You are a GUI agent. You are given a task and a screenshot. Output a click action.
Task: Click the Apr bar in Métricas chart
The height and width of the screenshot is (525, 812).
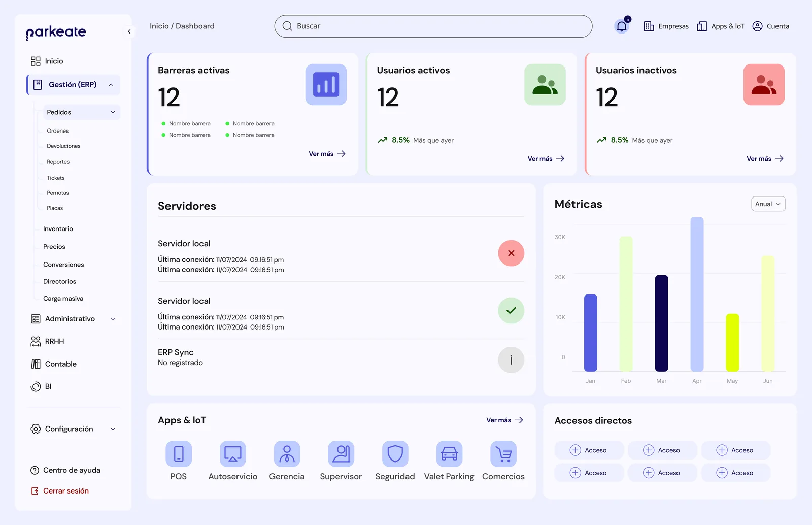tap(697, 294)
